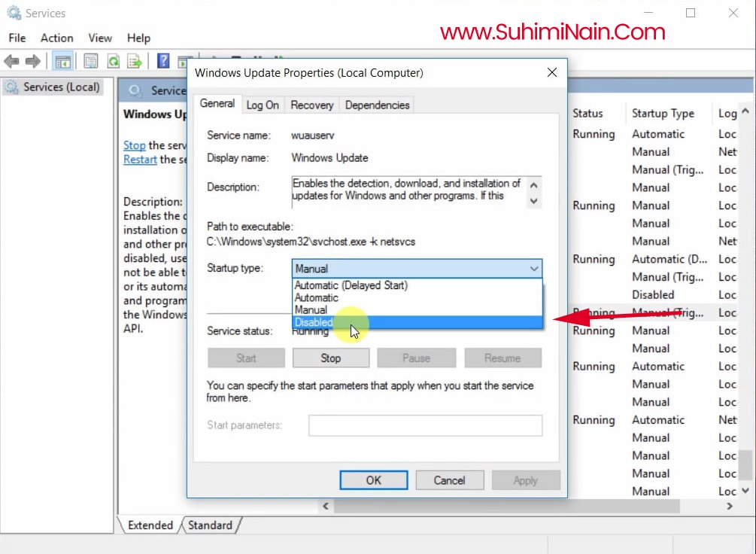Open the Recovery tab

311,105
